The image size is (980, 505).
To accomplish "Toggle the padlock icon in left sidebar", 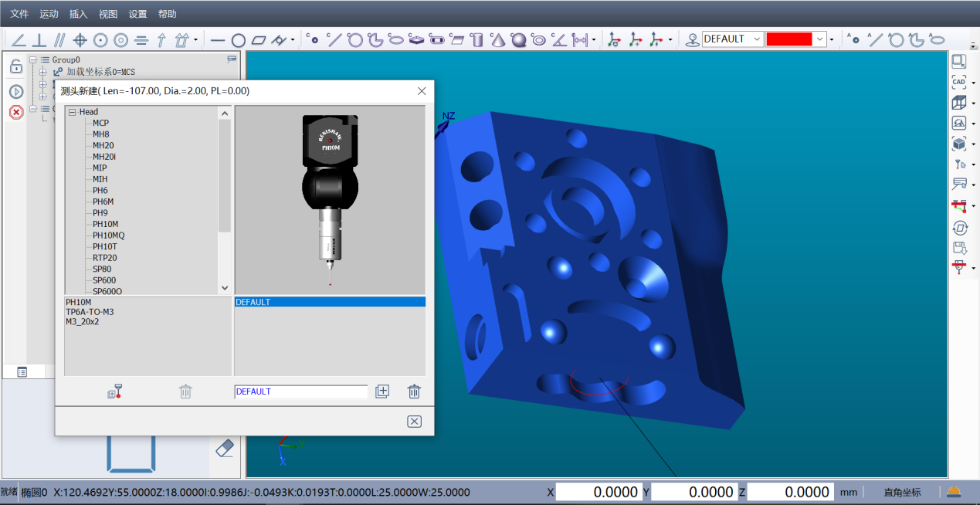I will (16, 67).
